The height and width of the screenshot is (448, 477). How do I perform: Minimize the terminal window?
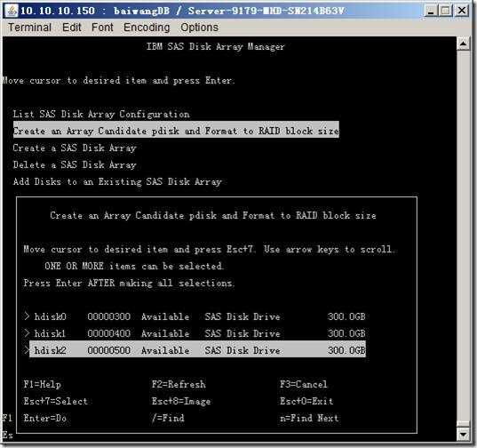pyautogui.click(x=430, y=11)
